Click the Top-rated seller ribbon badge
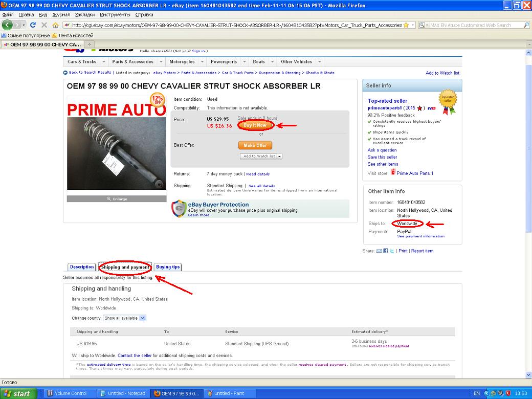This screenshot has width=532, height=399. click(448, 101)
